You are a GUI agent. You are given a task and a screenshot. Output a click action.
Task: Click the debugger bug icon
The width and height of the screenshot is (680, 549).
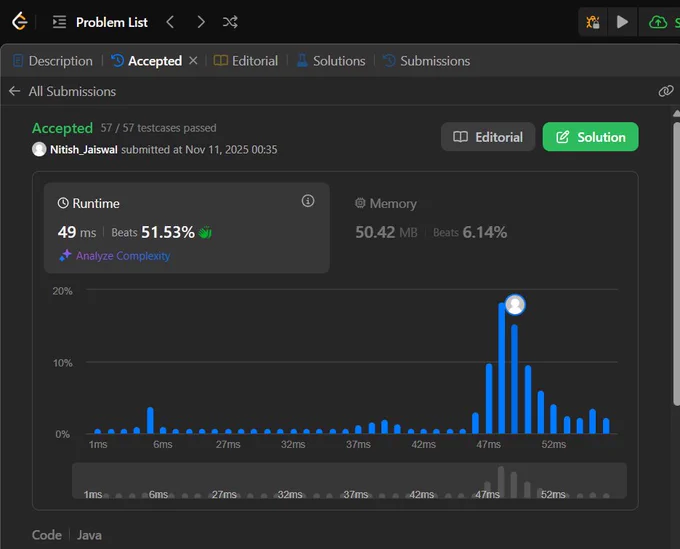tap(592, 22)
